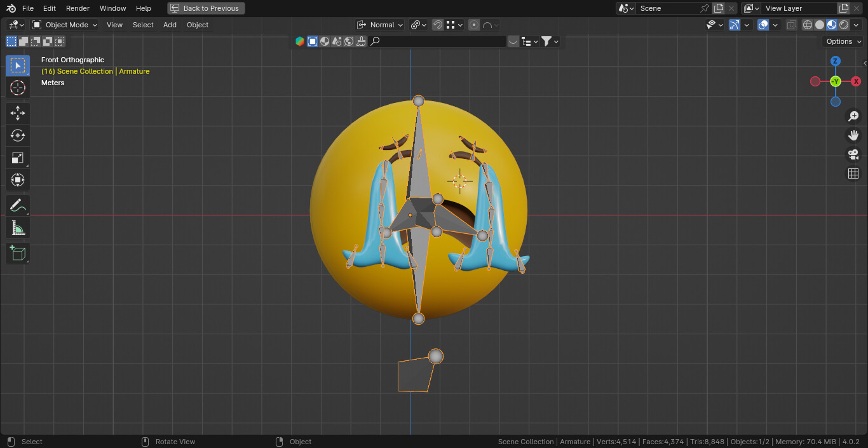Select the Annotate tool

(x=18, y=206)
